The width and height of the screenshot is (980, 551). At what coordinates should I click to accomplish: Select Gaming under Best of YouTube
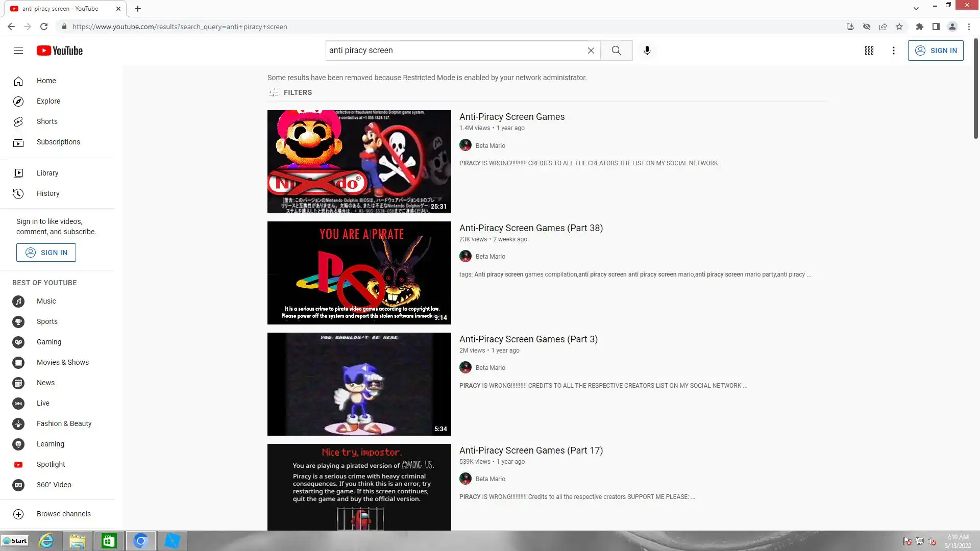pyautogui.click(x=49, y=342)
